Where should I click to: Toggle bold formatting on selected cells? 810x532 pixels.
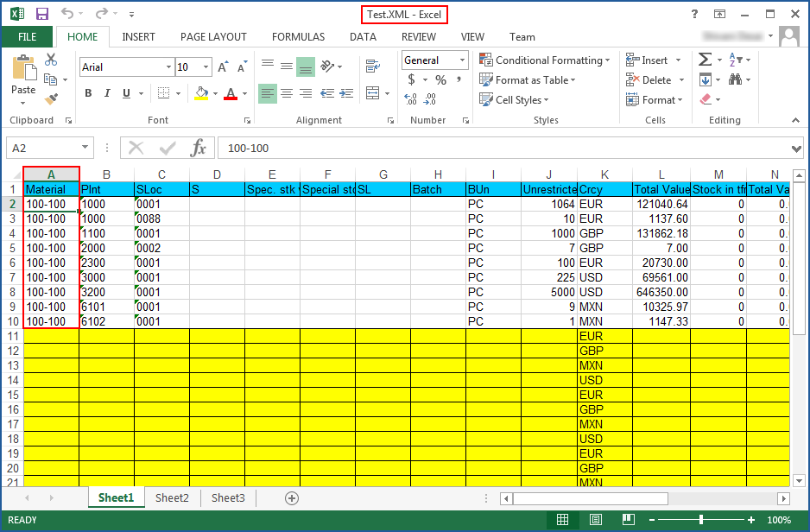(88, 92)
